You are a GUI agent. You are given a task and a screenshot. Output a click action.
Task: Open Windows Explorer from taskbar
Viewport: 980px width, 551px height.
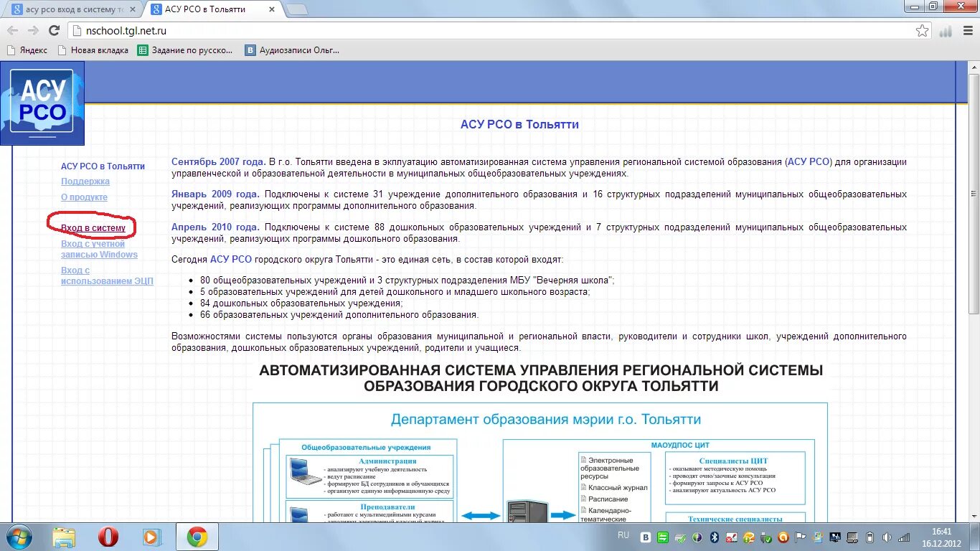pyautogui.click(x=64, y=537)
